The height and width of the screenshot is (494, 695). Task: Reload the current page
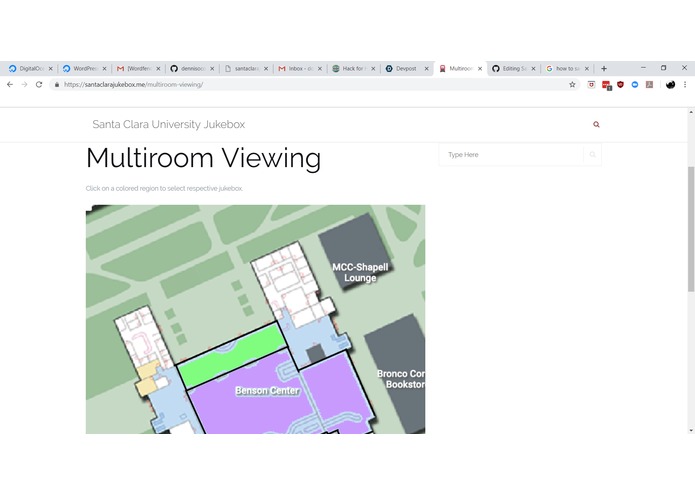[39, 84]
